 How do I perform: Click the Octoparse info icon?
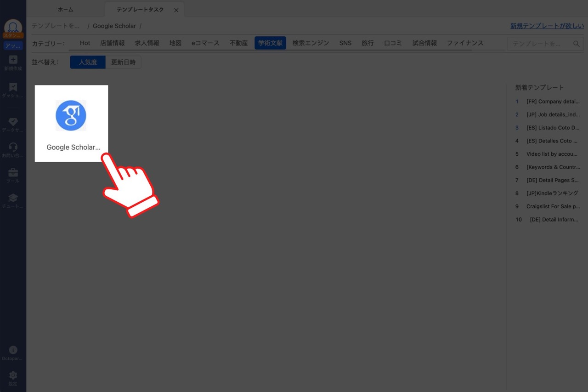tap(13, 350)
